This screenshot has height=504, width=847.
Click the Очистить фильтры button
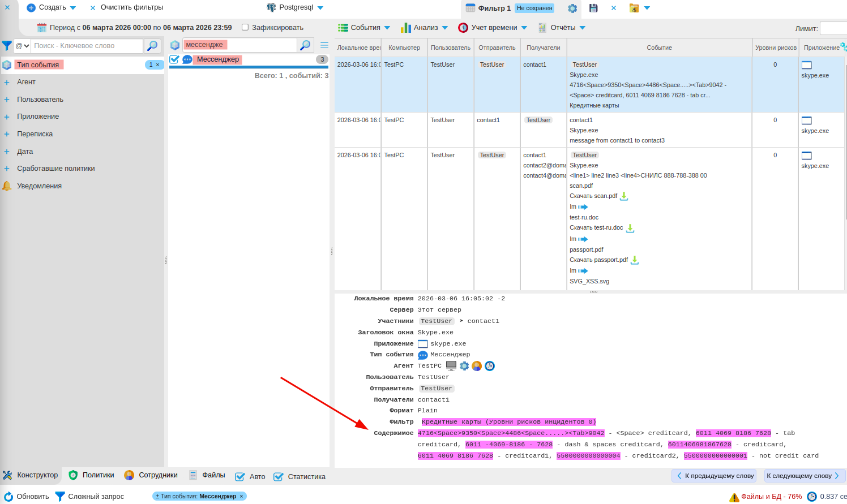pyautogui.click(x=126, y=8)
